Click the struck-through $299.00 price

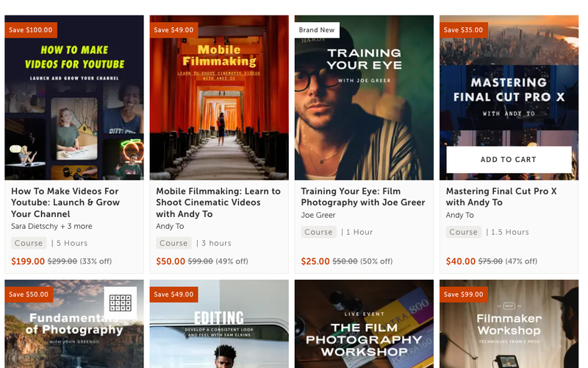click(62, 261)
